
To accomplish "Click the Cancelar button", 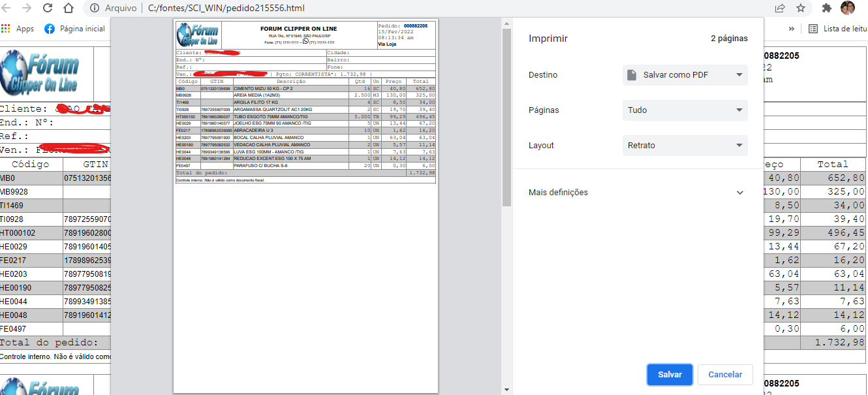I will pyautogui.click(x=725, y=375).
